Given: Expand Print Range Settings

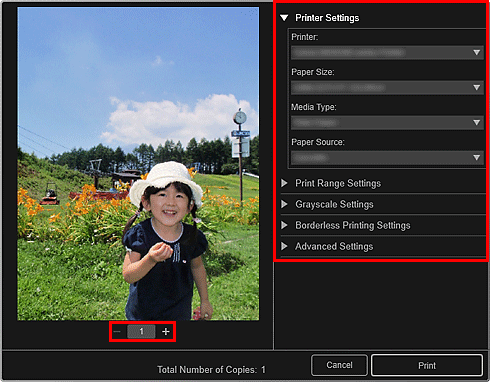Looking at the screenshot, I should [284, 183].
